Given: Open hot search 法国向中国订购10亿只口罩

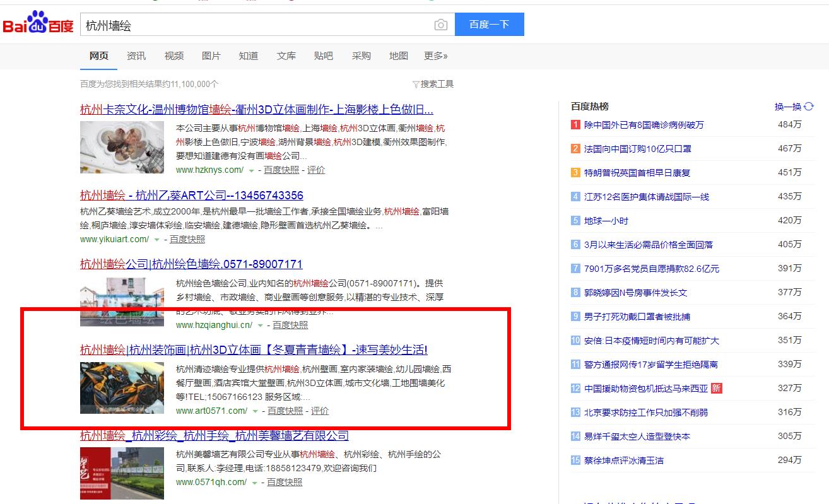Looking at the screenshot, I should tap(637, 149).
